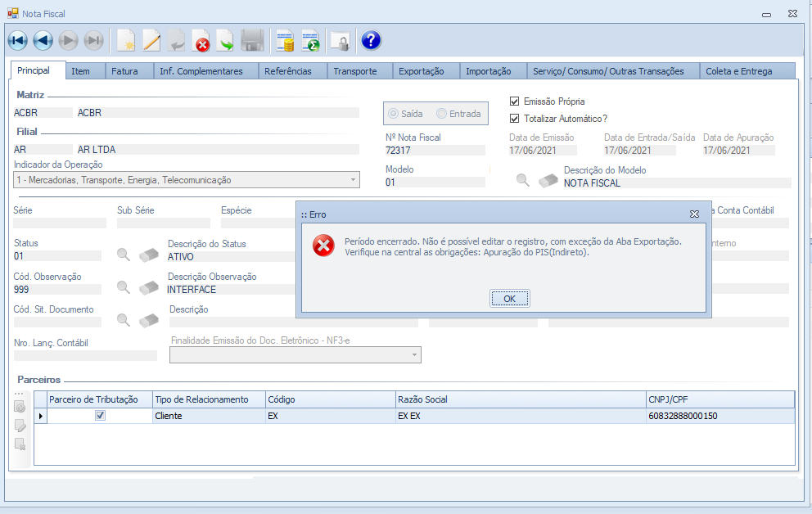Open help with the question mark icon

click(371, 40)
